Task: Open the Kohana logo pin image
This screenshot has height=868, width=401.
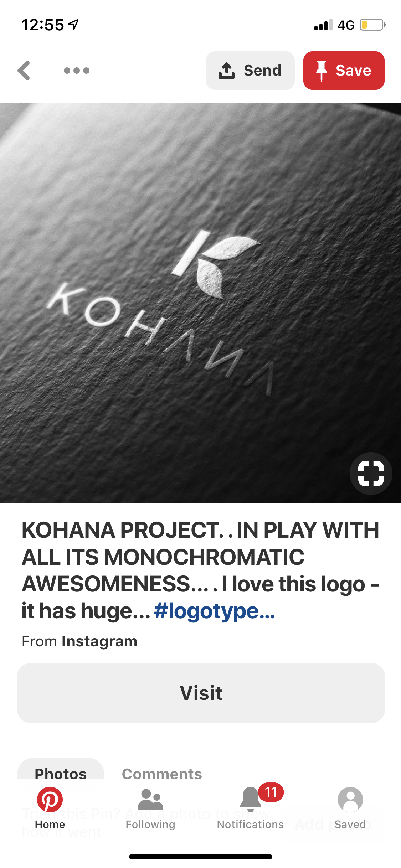Action: [200, 303]
